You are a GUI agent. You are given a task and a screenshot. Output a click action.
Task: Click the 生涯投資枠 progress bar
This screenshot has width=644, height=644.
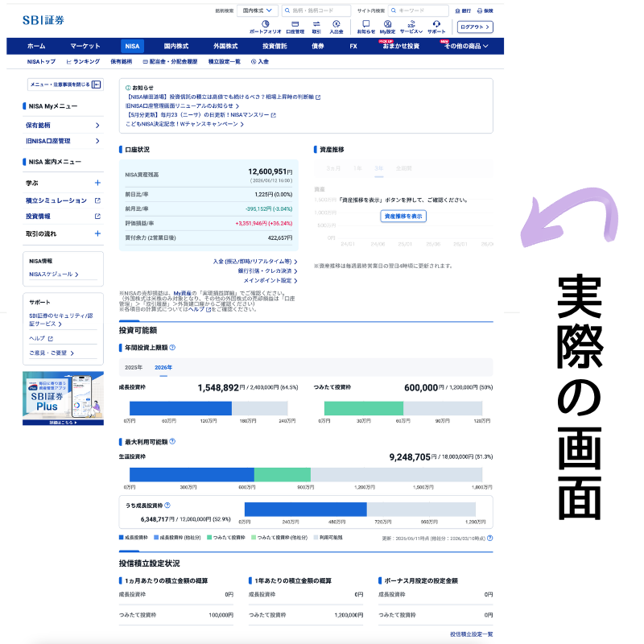[x=306, y=474]
